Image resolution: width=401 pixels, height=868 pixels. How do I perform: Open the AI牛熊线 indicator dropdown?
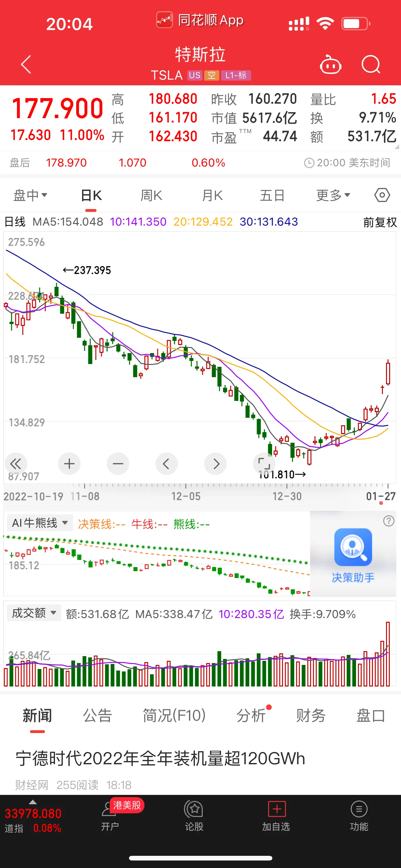(x=40, y=523)
